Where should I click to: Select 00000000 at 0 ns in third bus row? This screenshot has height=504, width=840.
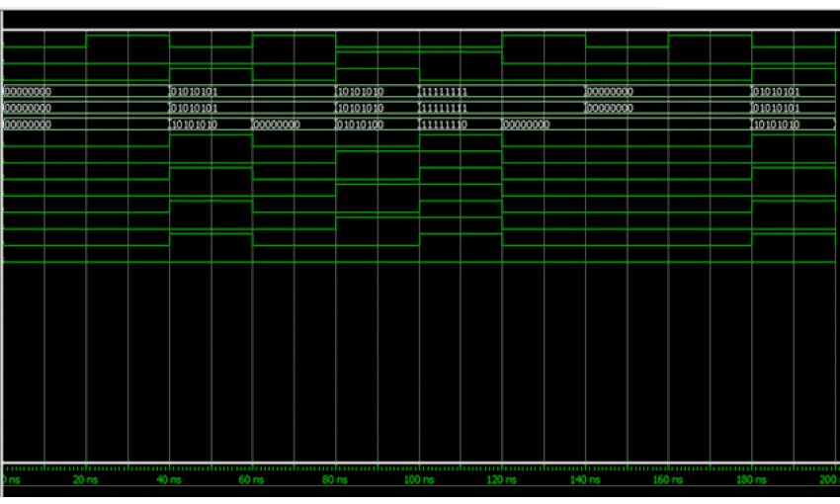click(x=28, y=125)
